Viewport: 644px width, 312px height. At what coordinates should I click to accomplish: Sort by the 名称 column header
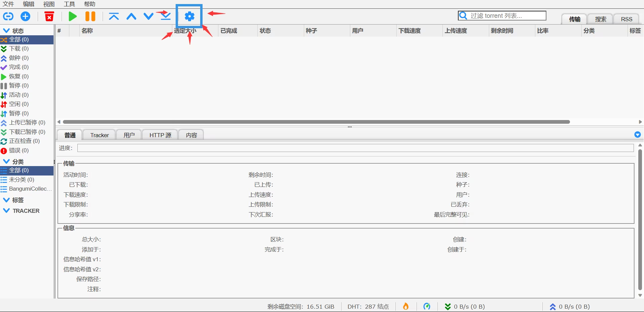pos(126,31)
